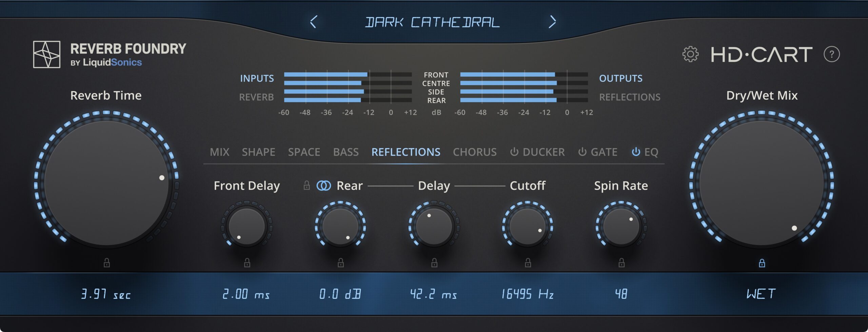Enable the Ducker power button

coord(514,152)
